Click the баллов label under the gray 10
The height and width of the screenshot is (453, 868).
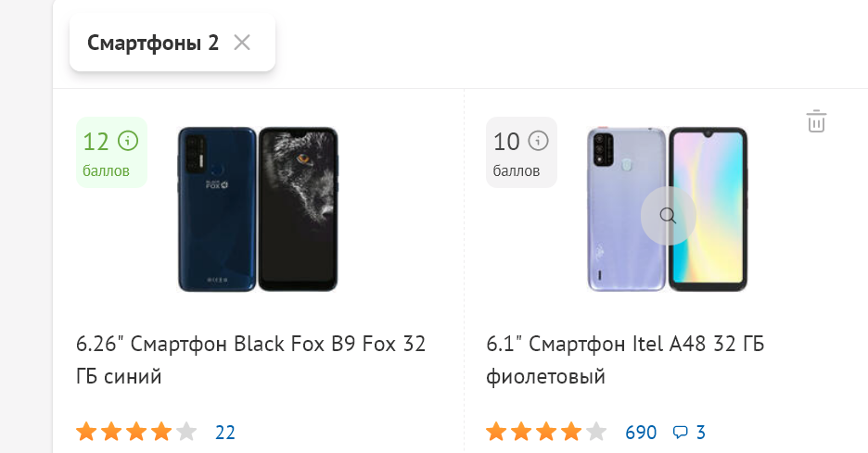[x=517, y=170]
